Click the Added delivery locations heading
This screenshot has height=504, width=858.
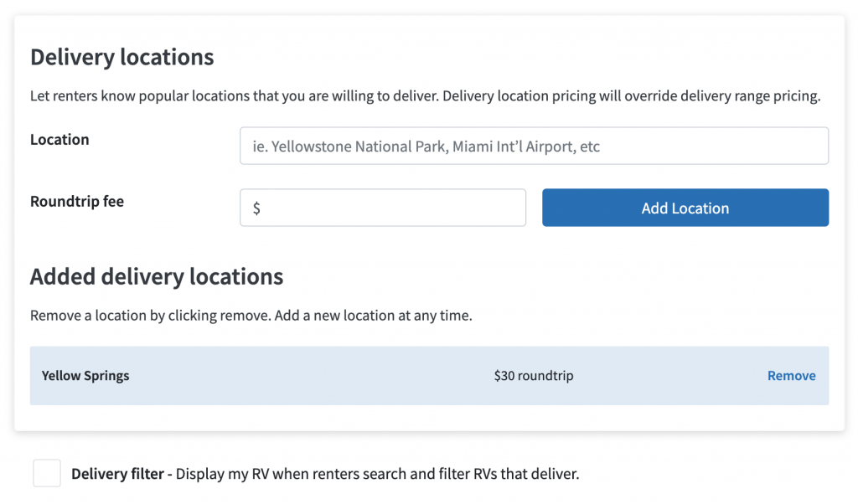pyautogui.click(x=157, y=276)
